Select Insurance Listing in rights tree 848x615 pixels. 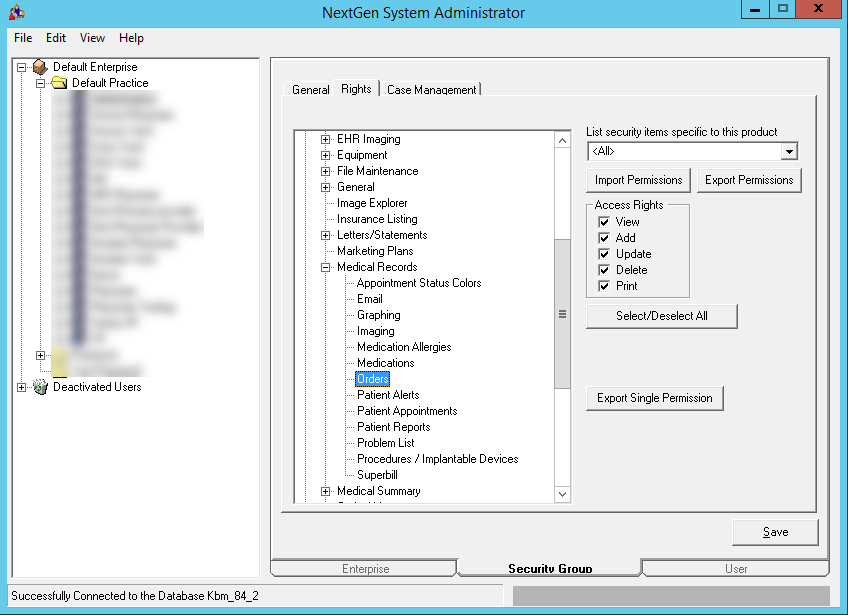pyautogui.click(x=377, y=219)
